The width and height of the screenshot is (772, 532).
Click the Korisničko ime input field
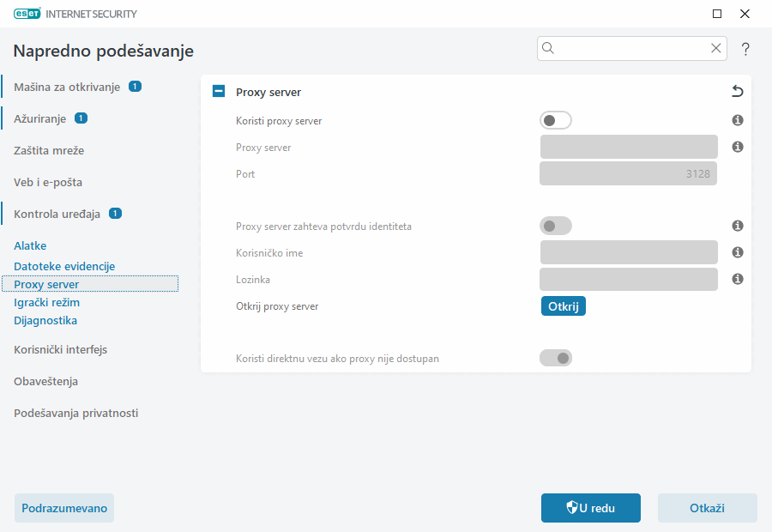click(628, 252)
